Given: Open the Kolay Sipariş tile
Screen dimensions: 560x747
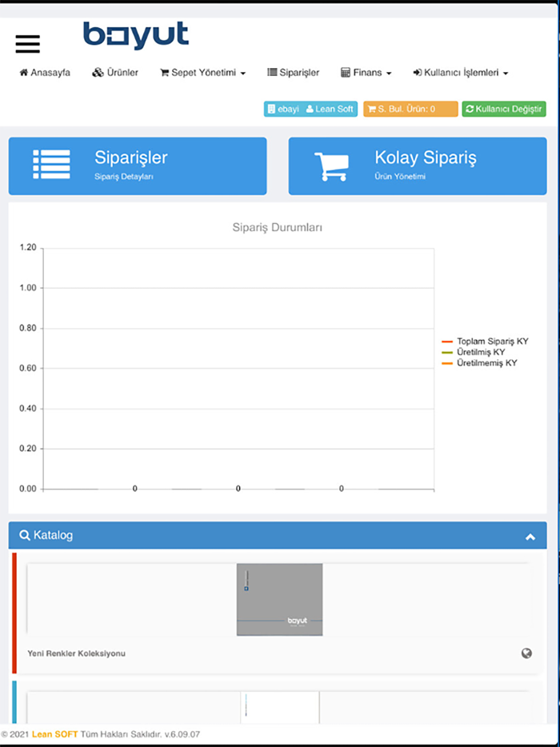Looking at the screenshot, I should (418, 166).
